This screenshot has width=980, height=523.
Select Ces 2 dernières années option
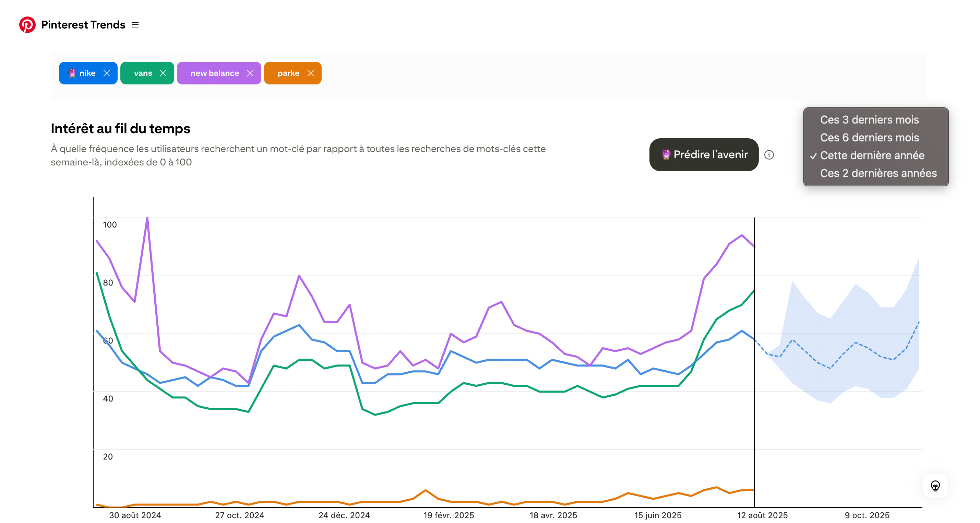[878, 173]
